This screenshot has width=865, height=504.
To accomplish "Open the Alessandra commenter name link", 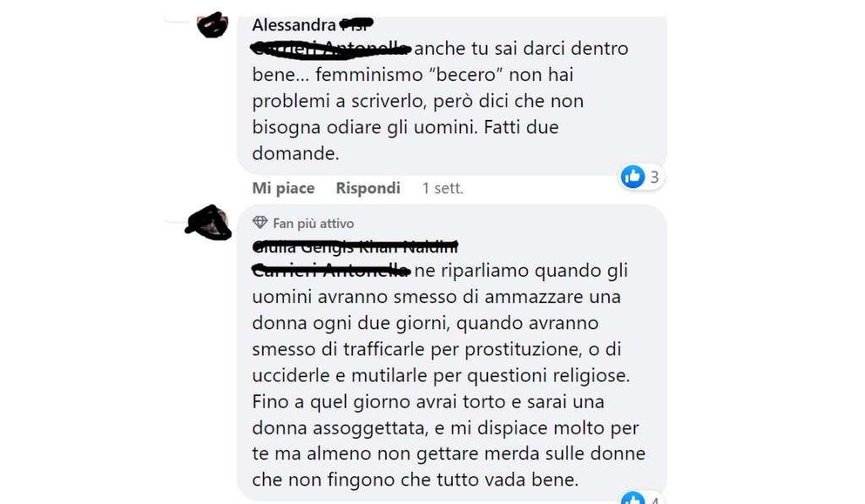I will [313, 24].
